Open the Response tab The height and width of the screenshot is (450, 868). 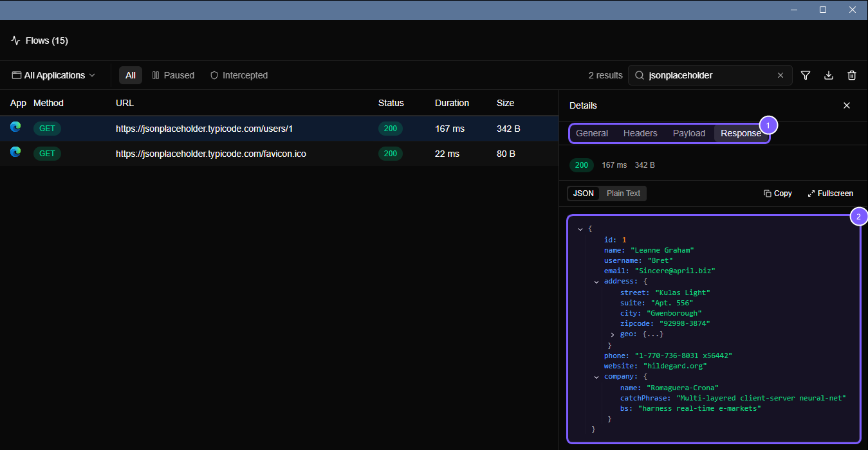[x=741, y=133]
